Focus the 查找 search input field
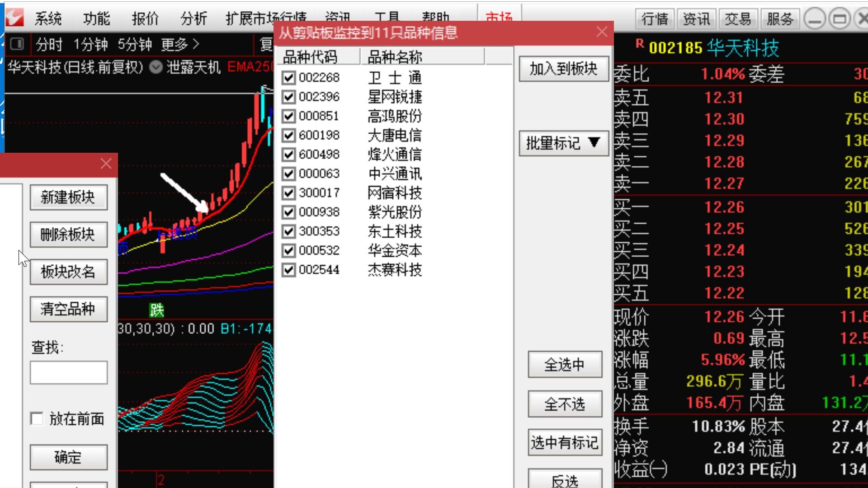 69,372
